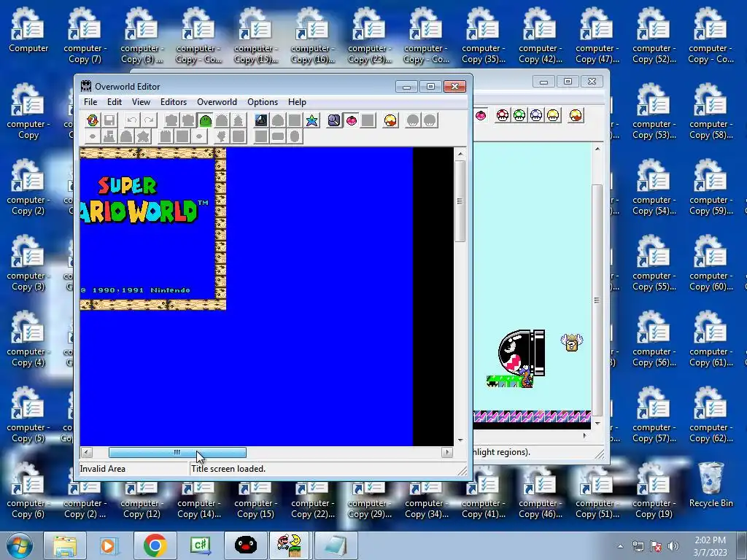
Task: Click the right arrow of horizontal scrollbar
Action: 447,452
